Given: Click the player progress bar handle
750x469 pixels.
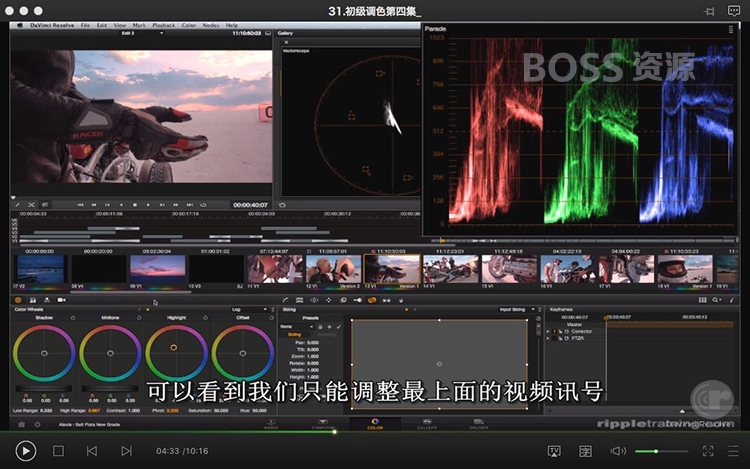Looking at the screenshot, I should tap(334, 432).
